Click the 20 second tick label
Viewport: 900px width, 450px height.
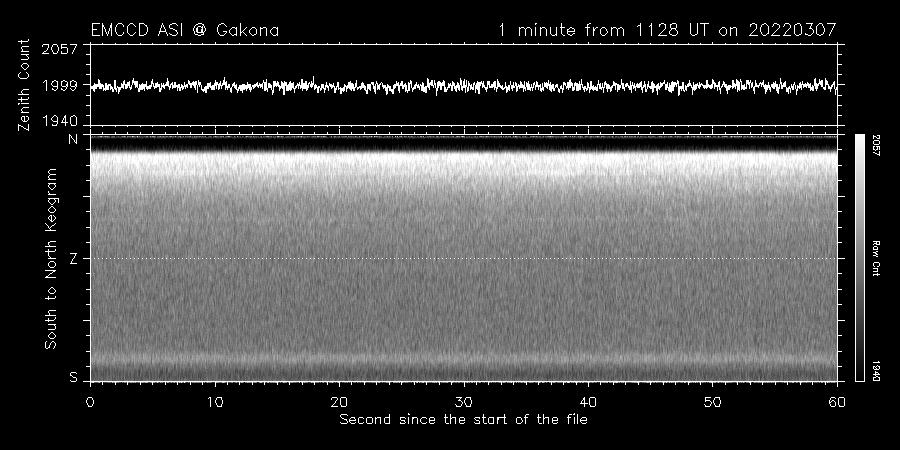click(x=339, y=402)
